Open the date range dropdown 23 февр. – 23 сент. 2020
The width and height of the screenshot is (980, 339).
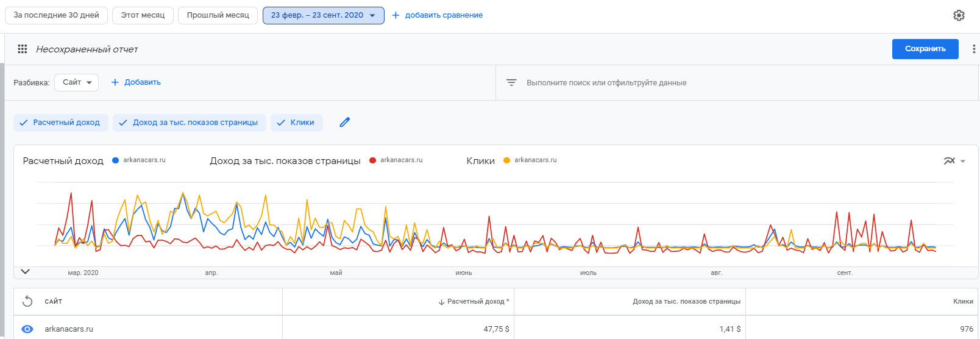coord(323,15)
